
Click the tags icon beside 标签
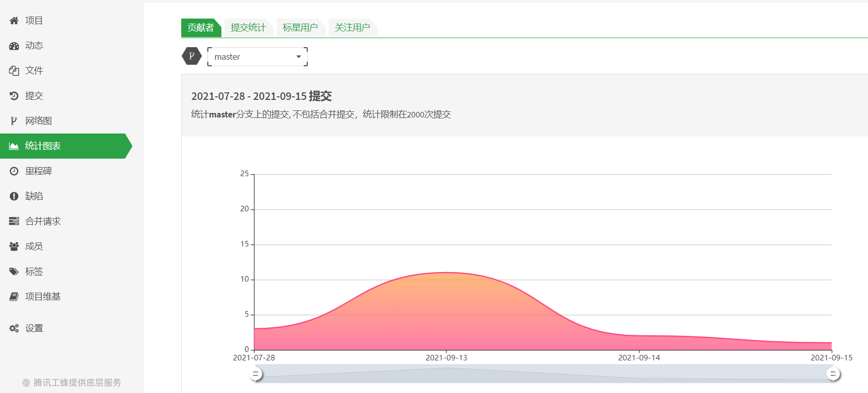(x=14, y=272)
